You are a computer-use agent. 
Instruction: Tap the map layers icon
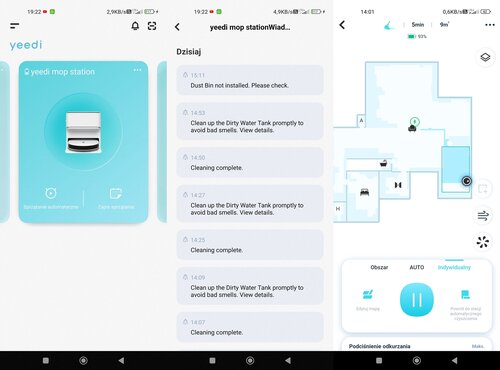(x=485, y=57)
